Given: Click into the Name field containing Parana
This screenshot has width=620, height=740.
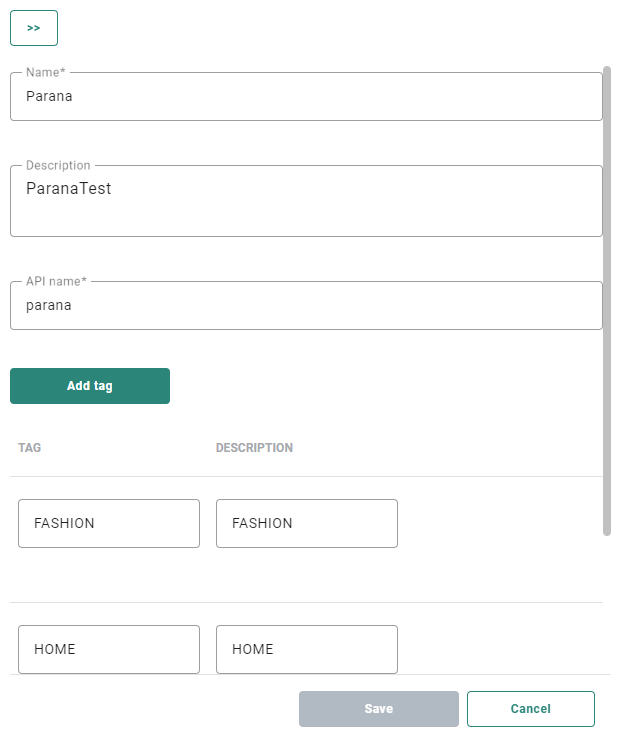Looking at the screenshot, I should click(306, 97).
